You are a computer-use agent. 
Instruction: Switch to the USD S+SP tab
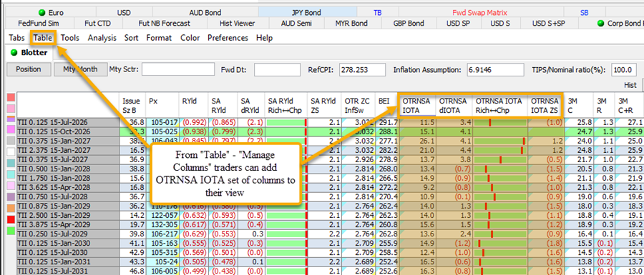549,24
